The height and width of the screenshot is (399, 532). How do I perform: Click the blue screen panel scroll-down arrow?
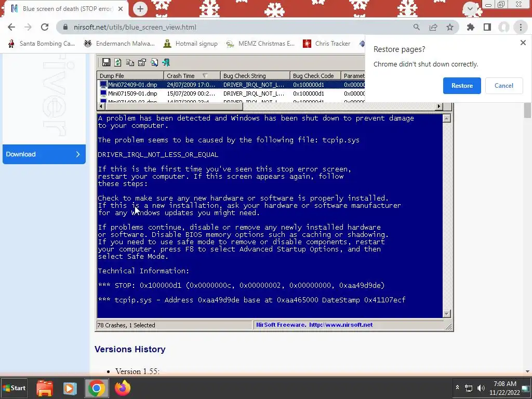[447, 313]
